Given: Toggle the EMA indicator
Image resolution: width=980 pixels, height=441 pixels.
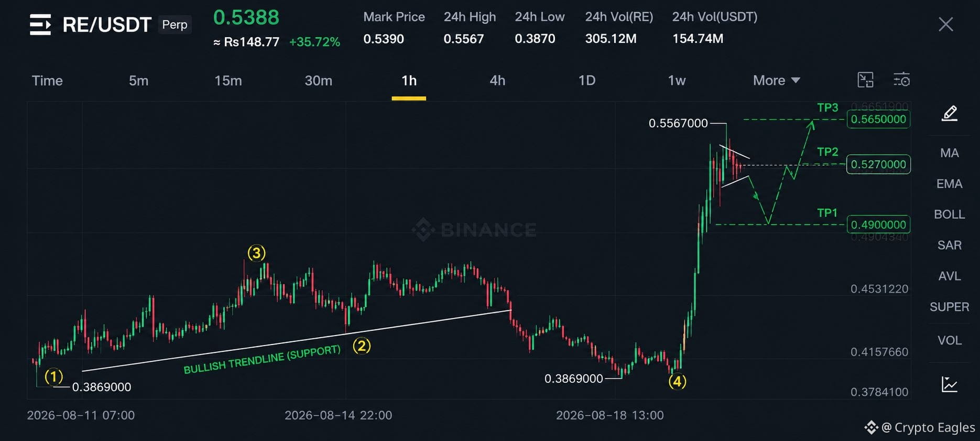Looking at the screenshot, I should [950, 184].
